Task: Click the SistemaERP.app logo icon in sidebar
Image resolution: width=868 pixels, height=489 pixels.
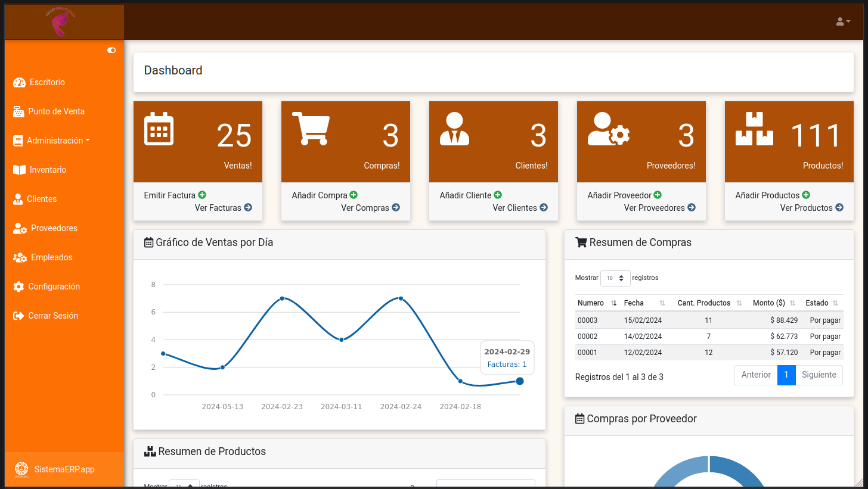Action: coord(21,469)
